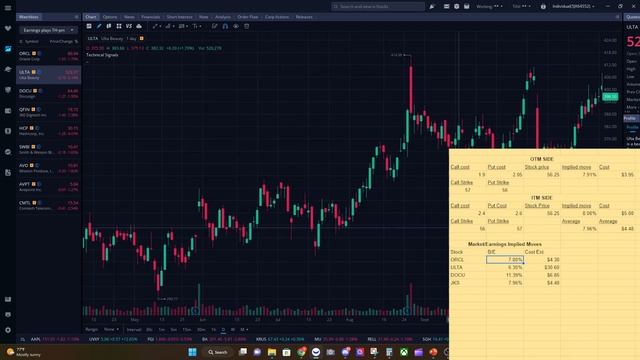Click the green current price tag on axis

coord(611,97)
